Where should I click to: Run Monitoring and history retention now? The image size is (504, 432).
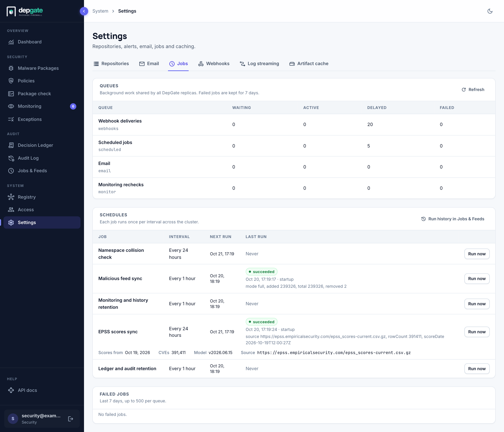(477, 304)
